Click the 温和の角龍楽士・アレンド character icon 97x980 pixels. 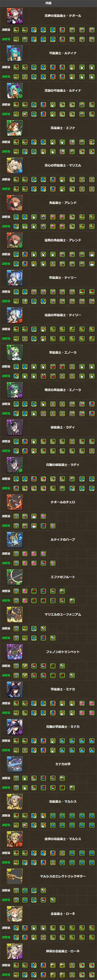click(x=14, y=240)
